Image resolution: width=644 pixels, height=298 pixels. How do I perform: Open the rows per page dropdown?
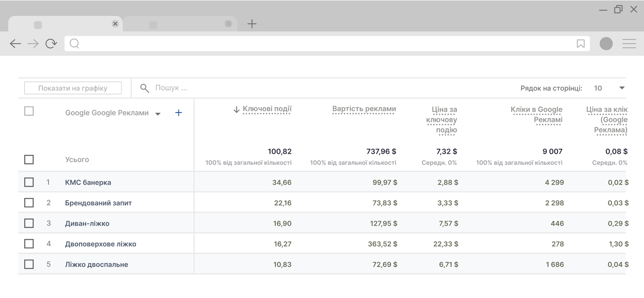tap(622, 88)
